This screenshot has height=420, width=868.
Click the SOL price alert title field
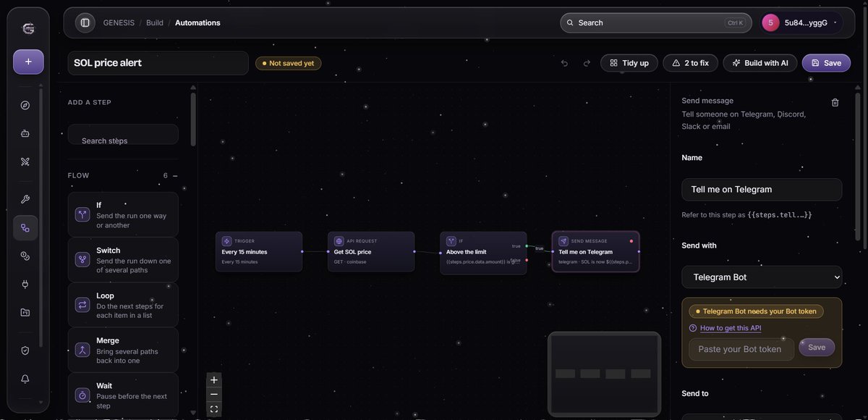pos(158,63)
